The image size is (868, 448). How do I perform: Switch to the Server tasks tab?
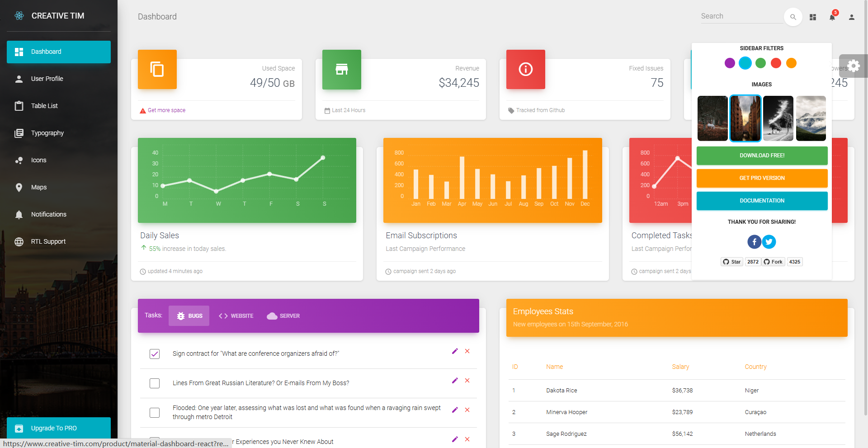283,316
